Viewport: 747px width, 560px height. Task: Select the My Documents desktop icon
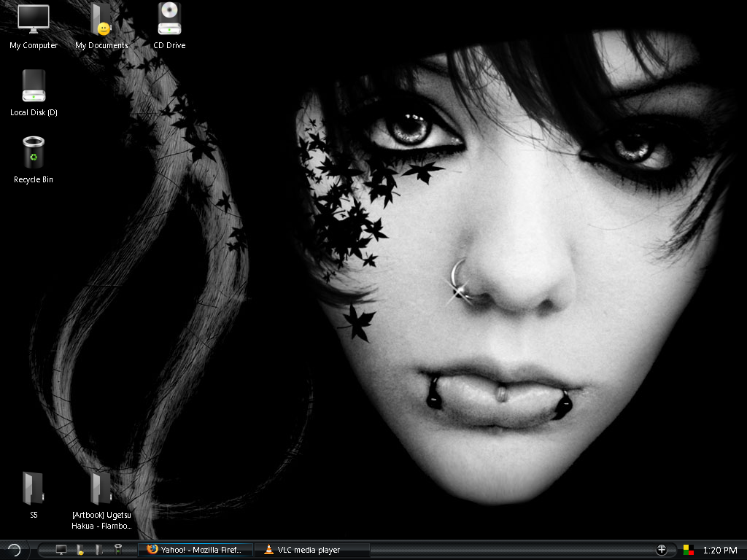101,27
